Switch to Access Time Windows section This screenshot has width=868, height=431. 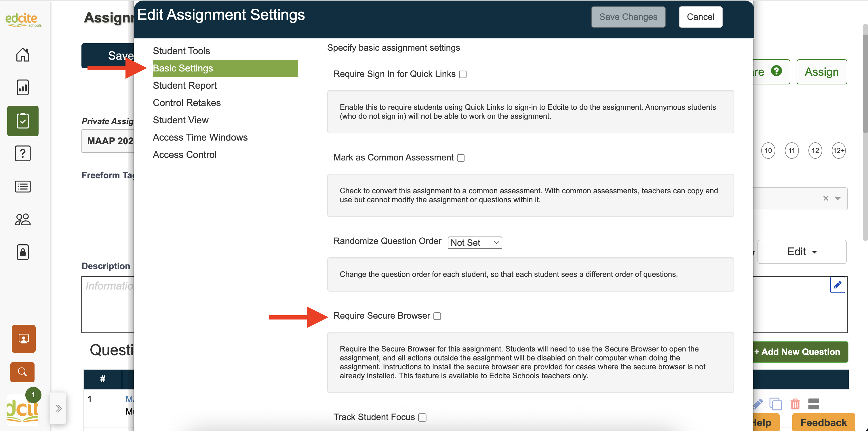(200, 137)
